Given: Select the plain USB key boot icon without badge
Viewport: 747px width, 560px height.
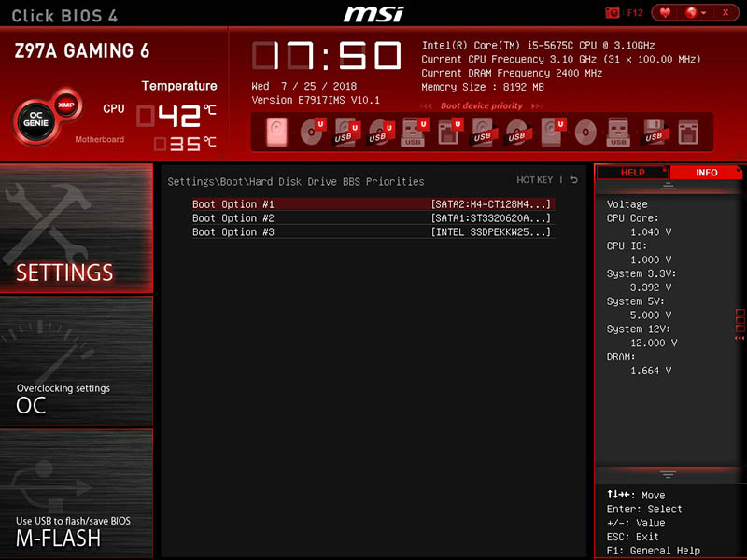Looking at the screenshot, I should click(x=618, y=132).
